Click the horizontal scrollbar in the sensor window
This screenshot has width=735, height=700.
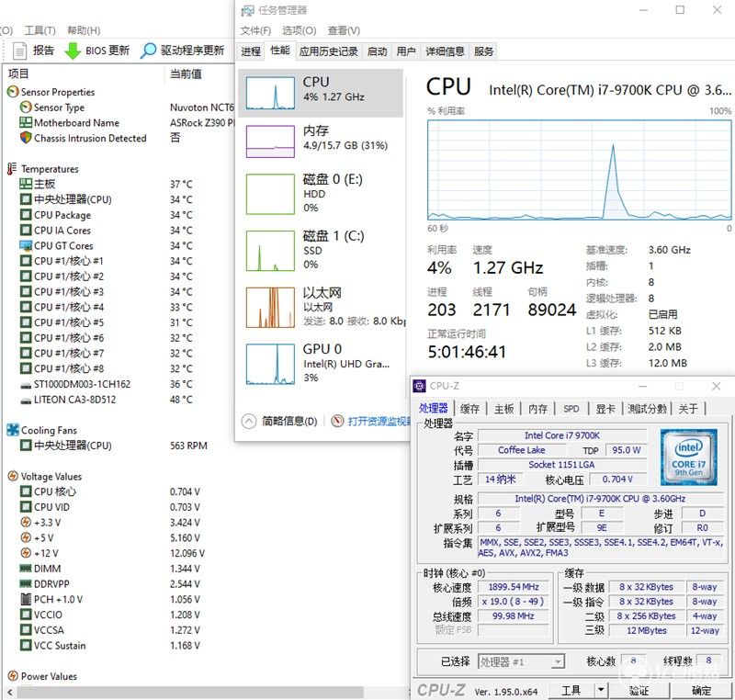189,692
